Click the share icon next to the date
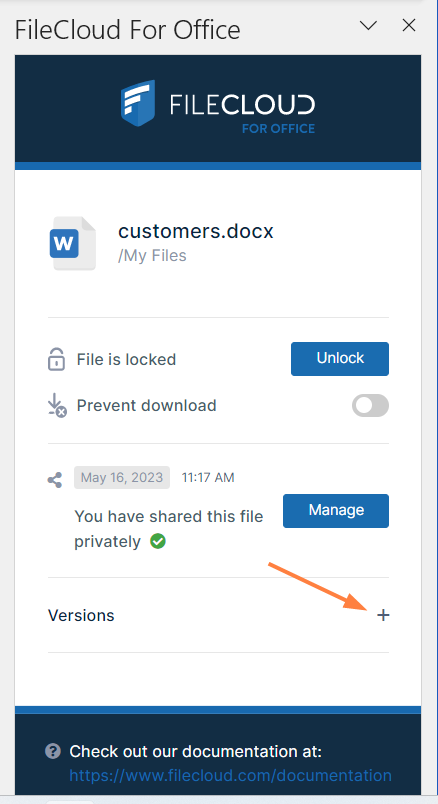 click(55, 480)
